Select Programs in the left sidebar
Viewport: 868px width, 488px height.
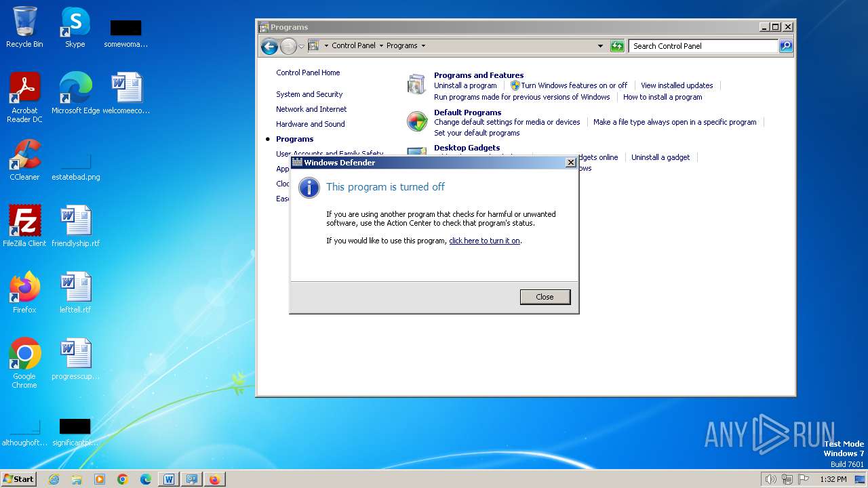coord(295,139)
